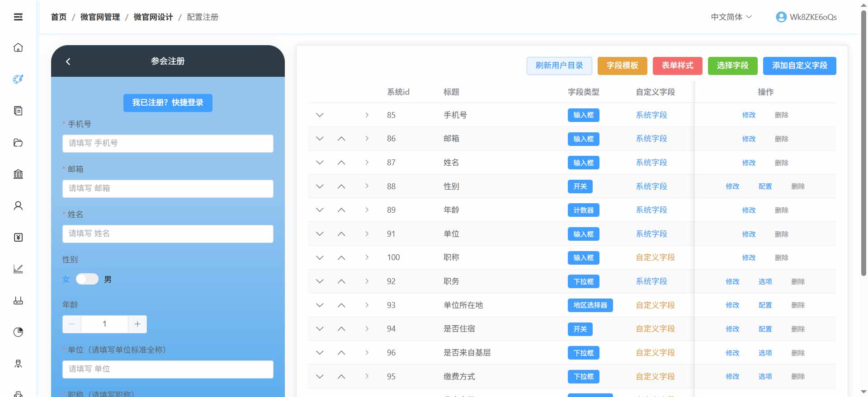Click 修改 for 手机号 row
The width and height of the screenshot is (868, 397).
coord(749,115)
